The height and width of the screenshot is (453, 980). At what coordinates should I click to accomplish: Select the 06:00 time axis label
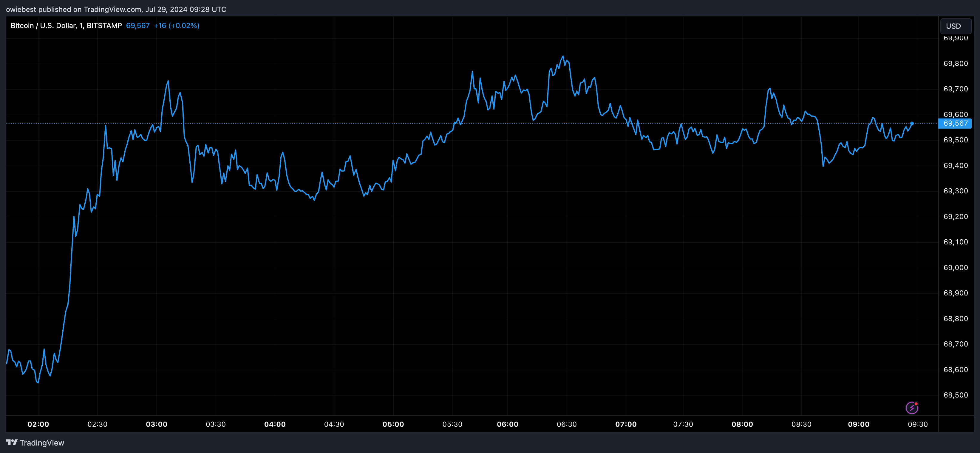(508, 424)
